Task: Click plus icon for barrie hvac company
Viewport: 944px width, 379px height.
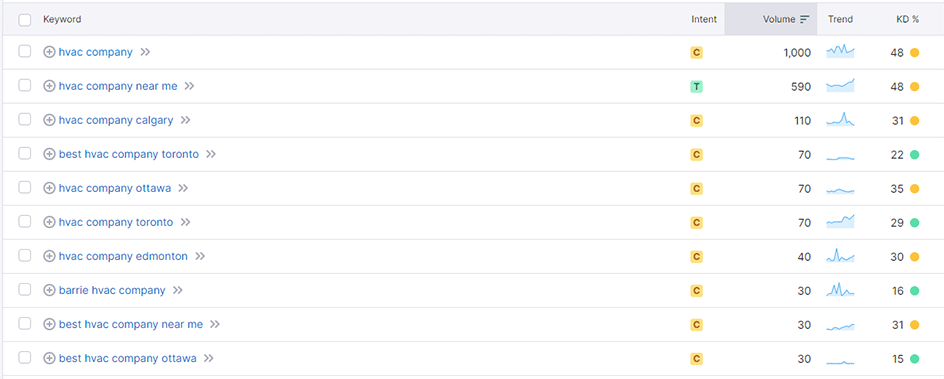Action: [x=49, y=291]
